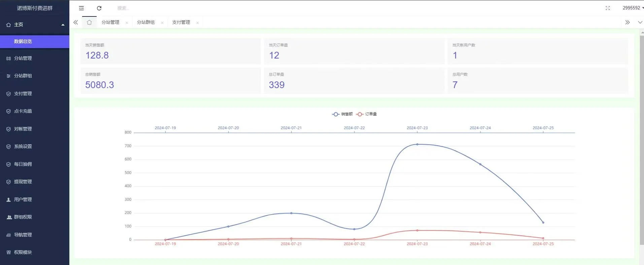Open 用户管理 in the sidebar
This screenshot has width=644, height=265.
point(35,199)
